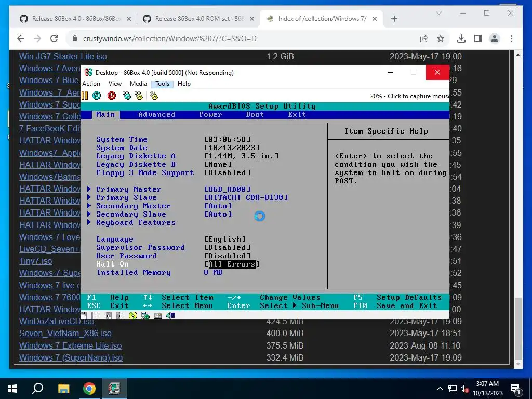Toggle the Chrome side panel icon
Viewport: 532px width, 399px height.
478,38
